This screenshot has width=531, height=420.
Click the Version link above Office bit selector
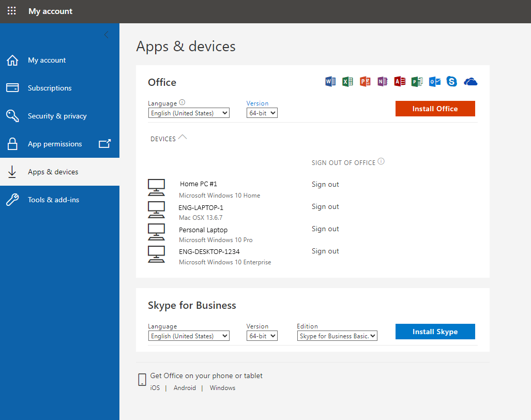(257, 103)
